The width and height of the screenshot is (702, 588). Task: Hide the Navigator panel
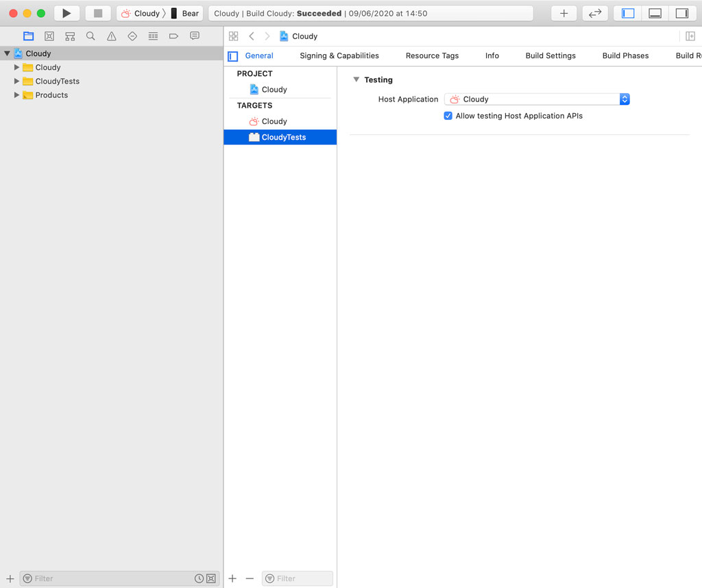628,14
